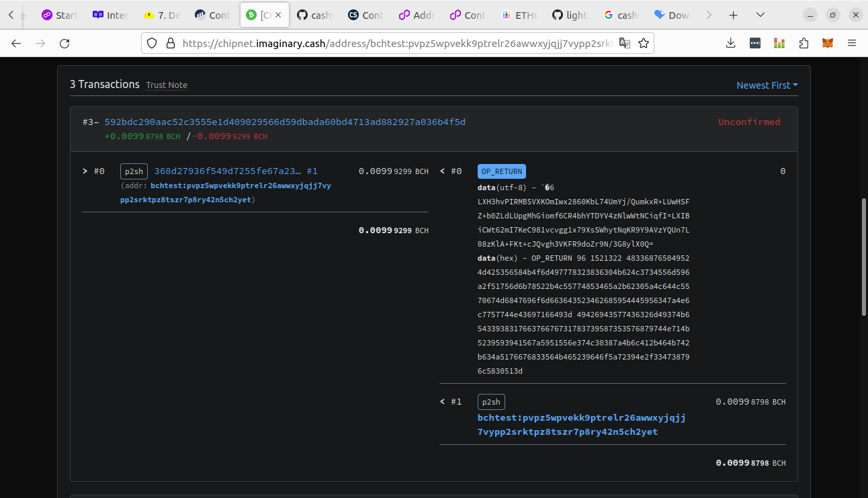Switch to the 'Addr' tab
The height and width of the screenshot is (498, 868).
point(417,15)
